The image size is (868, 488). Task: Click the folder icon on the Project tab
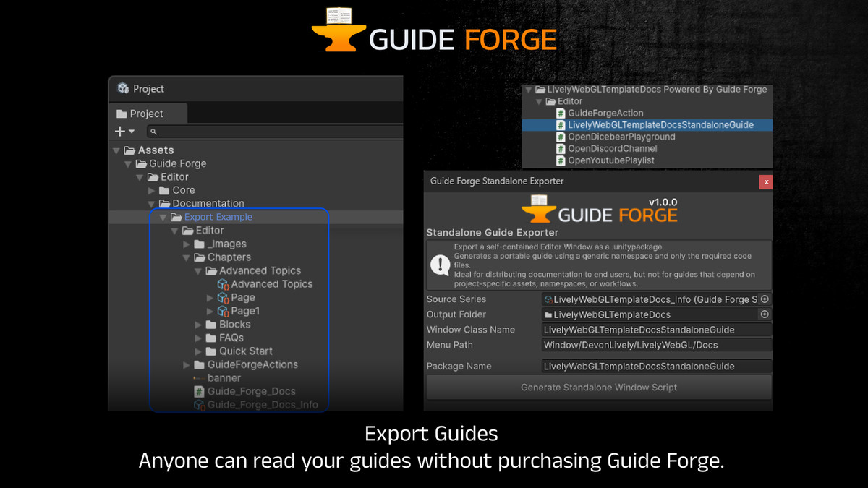[x=122, y=114]
